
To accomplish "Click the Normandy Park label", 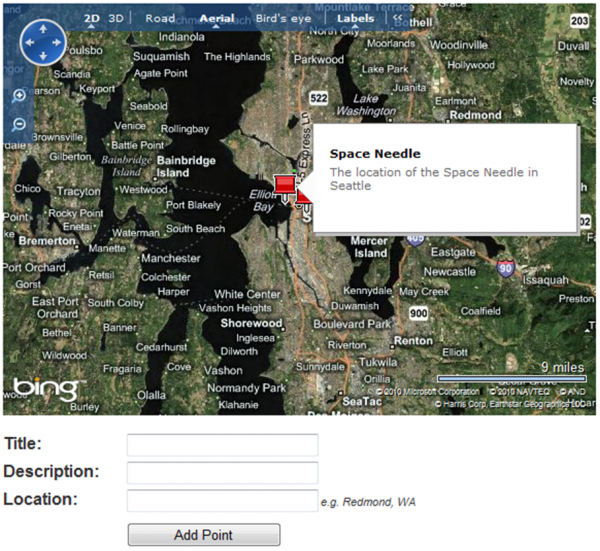I will (x=246, y=388).
